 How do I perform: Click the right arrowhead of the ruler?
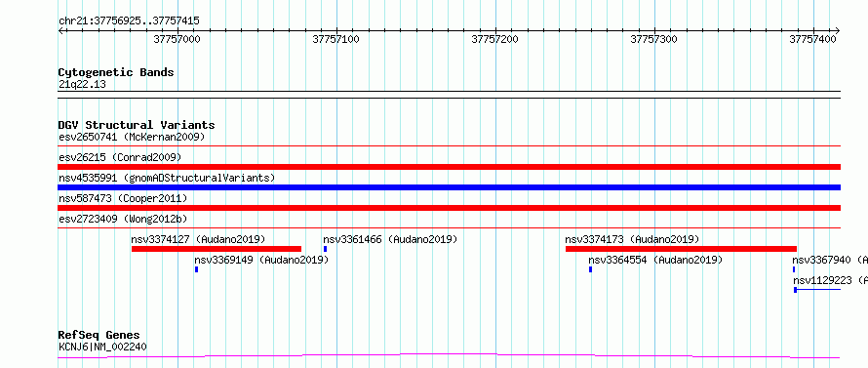point(838,31)
